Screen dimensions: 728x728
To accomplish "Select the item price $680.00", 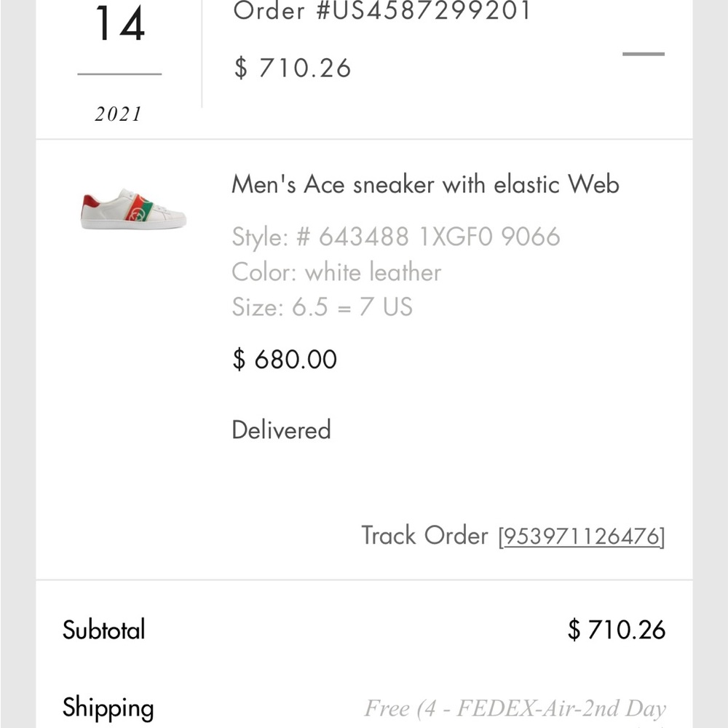I will (x=284, y=359).
